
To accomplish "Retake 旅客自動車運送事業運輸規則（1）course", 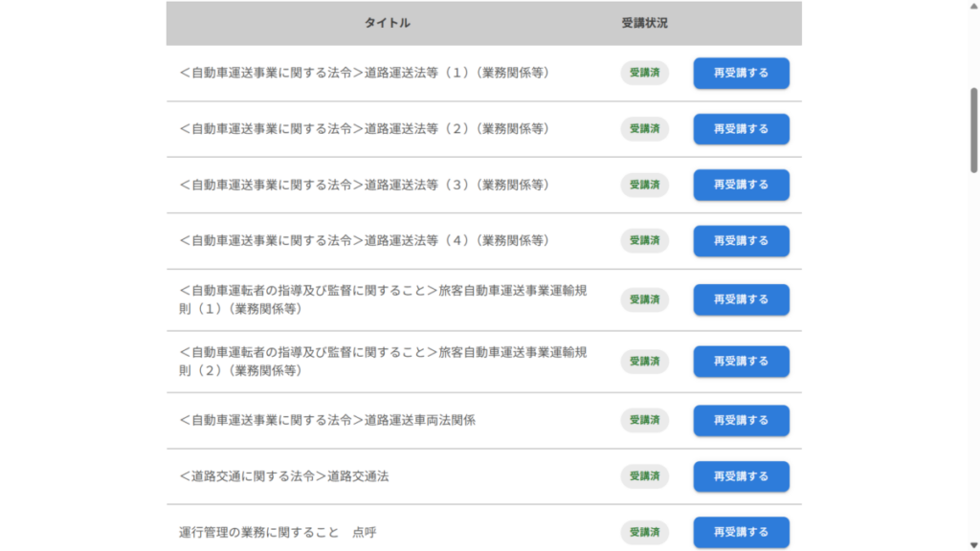I will (741, 299).
